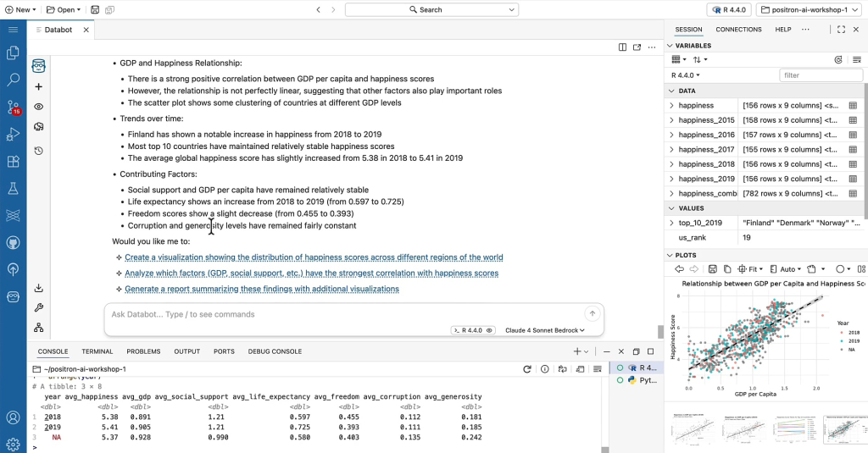The image size is (868, 453).
Task: Switch to the HELP tab
Action: [782, 30]
